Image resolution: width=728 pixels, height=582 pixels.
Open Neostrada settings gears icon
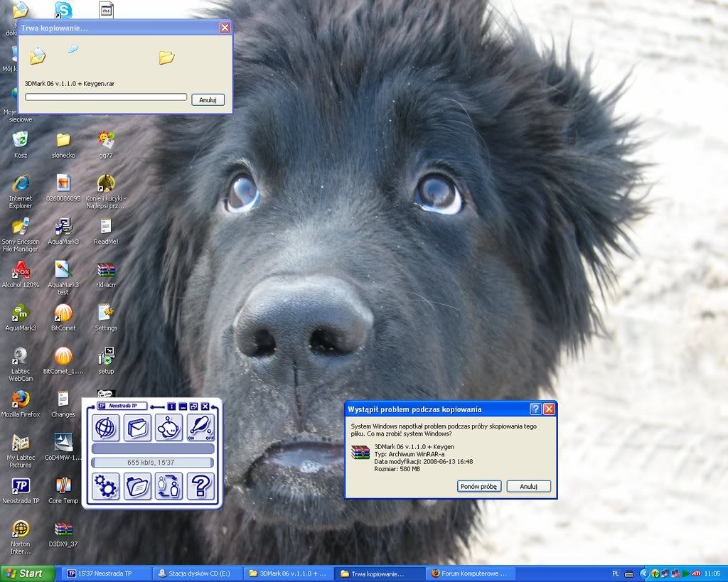(x=106, y=486)
